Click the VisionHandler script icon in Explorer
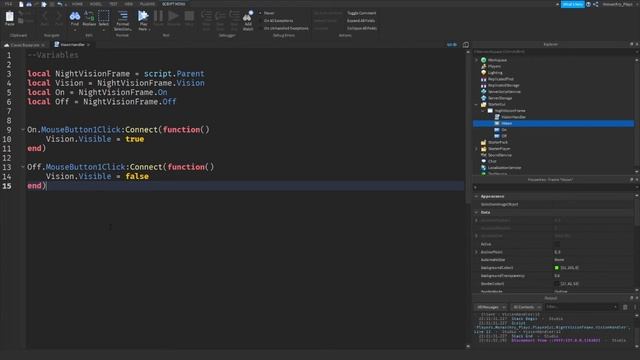The width and height of the screenshot is (640, 360). pos(497,117)
